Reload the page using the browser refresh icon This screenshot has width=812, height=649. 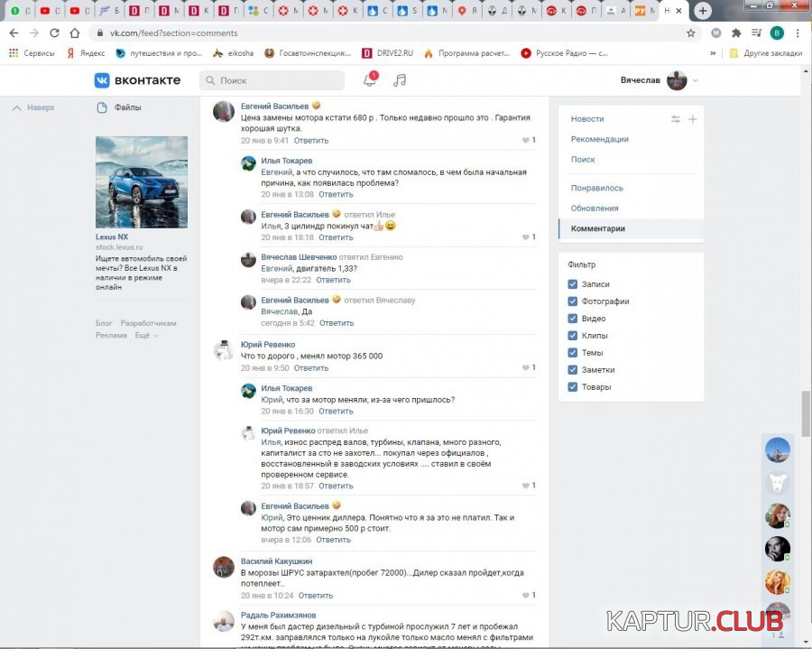click(x=54, y=32)
